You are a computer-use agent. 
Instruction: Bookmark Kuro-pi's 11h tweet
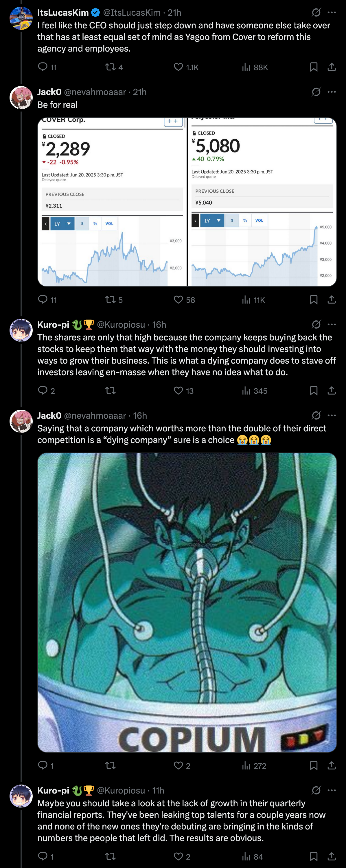point(313,856)
